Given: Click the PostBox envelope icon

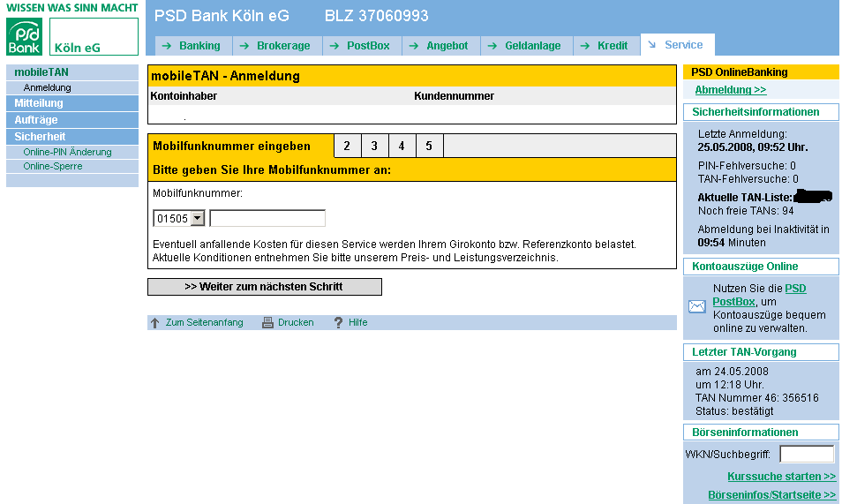Looking at the screenshot, I should click(697, 307).
